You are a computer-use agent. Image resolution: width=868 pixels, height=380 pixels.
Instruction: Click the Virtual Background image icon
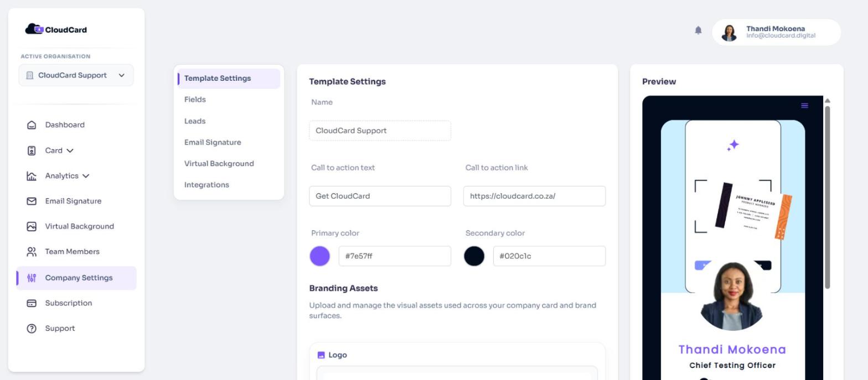pyautogui.click(x=32, y=227)
